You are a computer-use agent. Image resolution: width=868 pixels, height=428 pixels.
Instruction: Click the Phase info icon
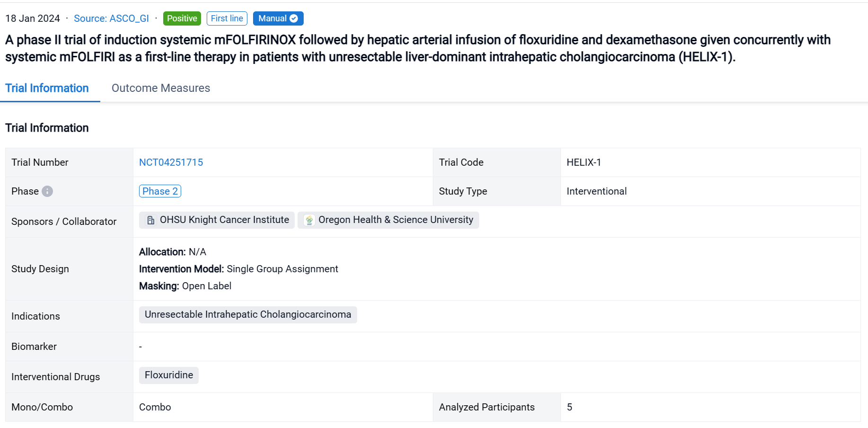click(x=47, y=191)
